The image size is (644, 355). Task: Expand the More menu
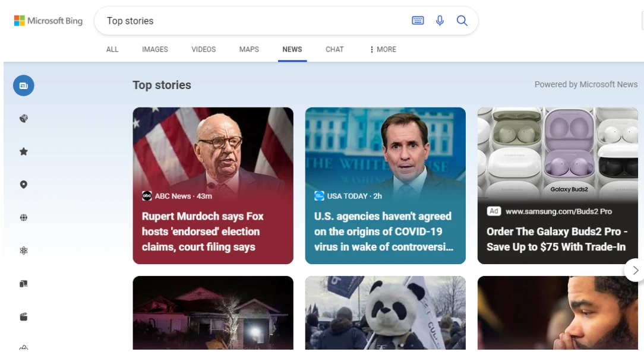tap(383, 49)
